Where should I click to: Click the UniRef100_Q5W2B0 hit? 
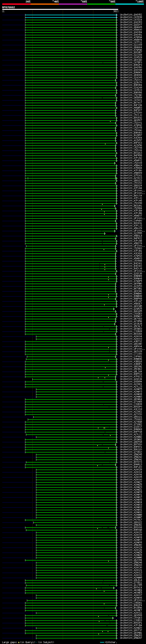[131, 545]
